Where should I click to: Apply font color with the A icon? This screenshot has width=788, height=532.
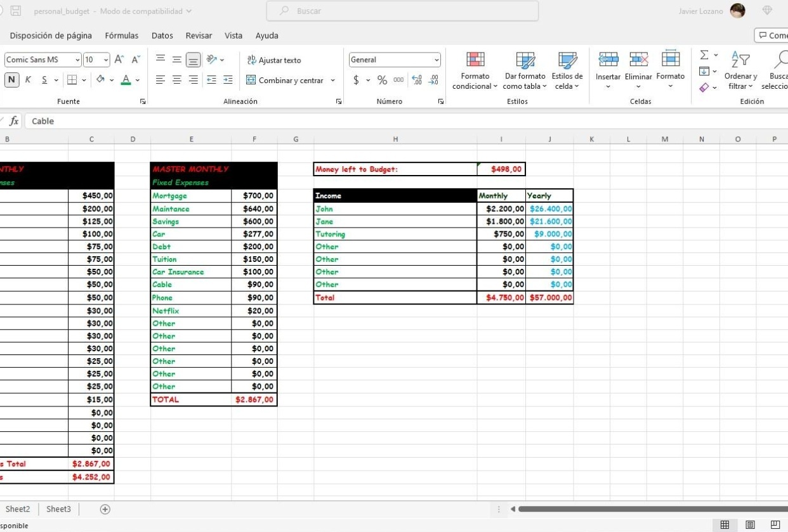click(x=126, y=80)
